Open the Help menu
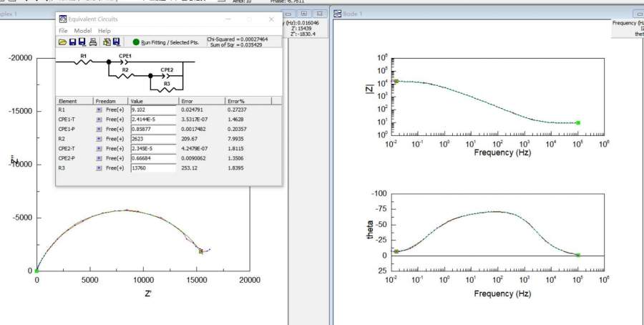This screenshot has width=644, height=325. (x=104, y=31)
